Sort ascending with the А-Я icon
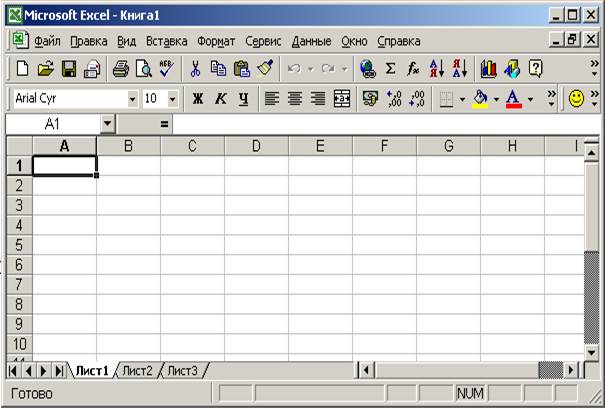605x409 pixels. tap(437, 69)
